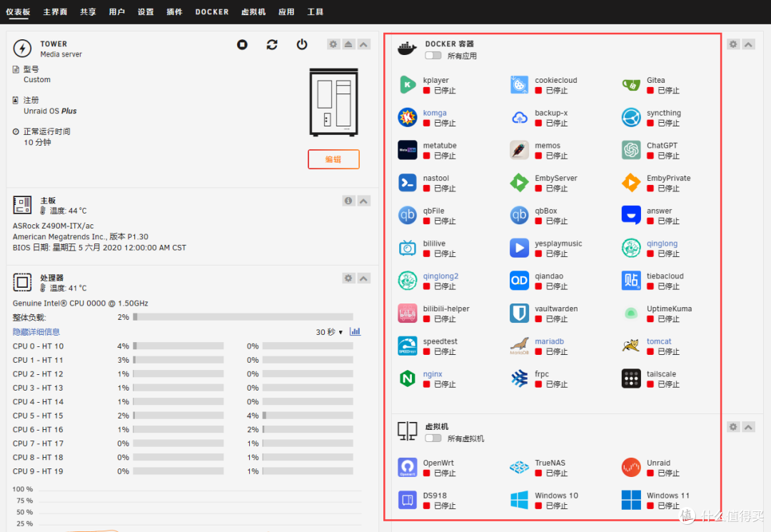
Task: Click the CPU 0 usage bar
Action: tap(178, 346)
